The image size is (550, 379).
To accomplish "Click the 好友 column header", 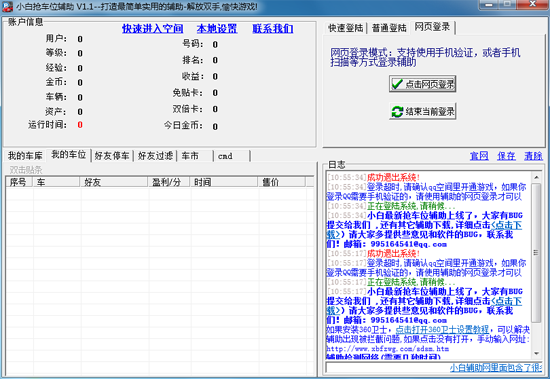I will tap(114, 182).
